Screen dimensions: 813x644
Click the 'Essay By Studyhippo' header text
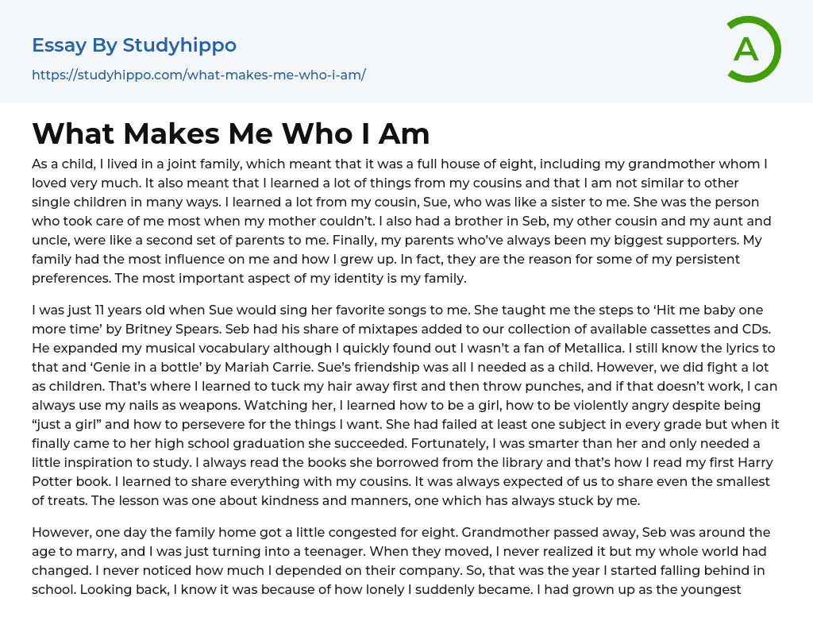134,45
